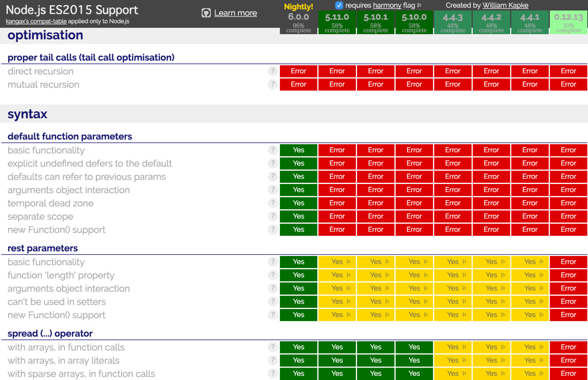Click the Node.js ES2015 Support title
Viewport: 588px width, 380px height.
[x=72, y=10]
